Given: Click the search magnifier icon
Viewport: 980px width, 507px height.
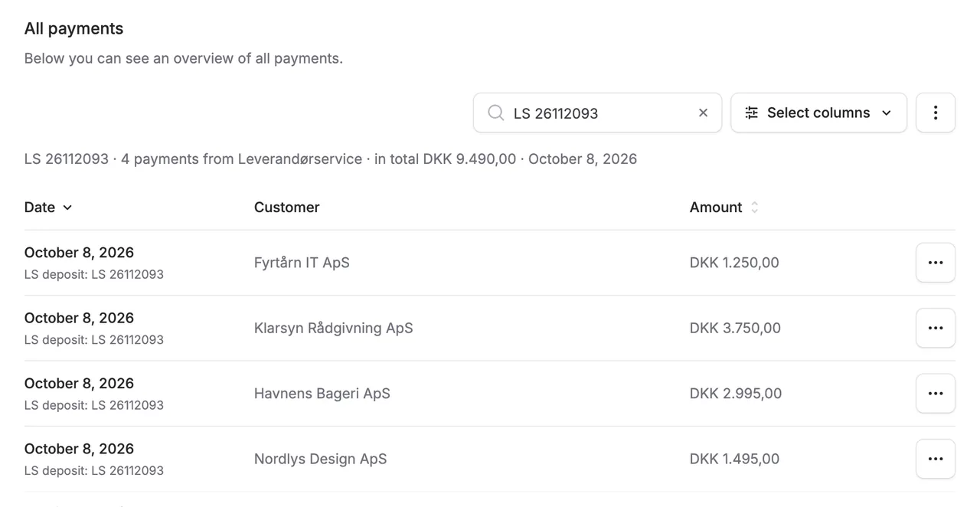Looking at the screenshot, I should tap(496, 113).
